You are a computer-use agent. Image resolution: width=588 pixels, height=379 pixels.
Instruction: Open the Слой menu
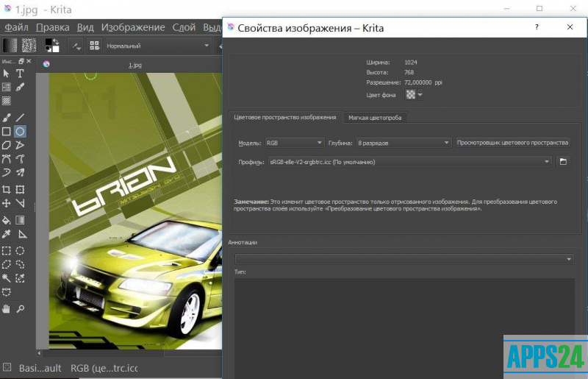[x=184, y=27]
